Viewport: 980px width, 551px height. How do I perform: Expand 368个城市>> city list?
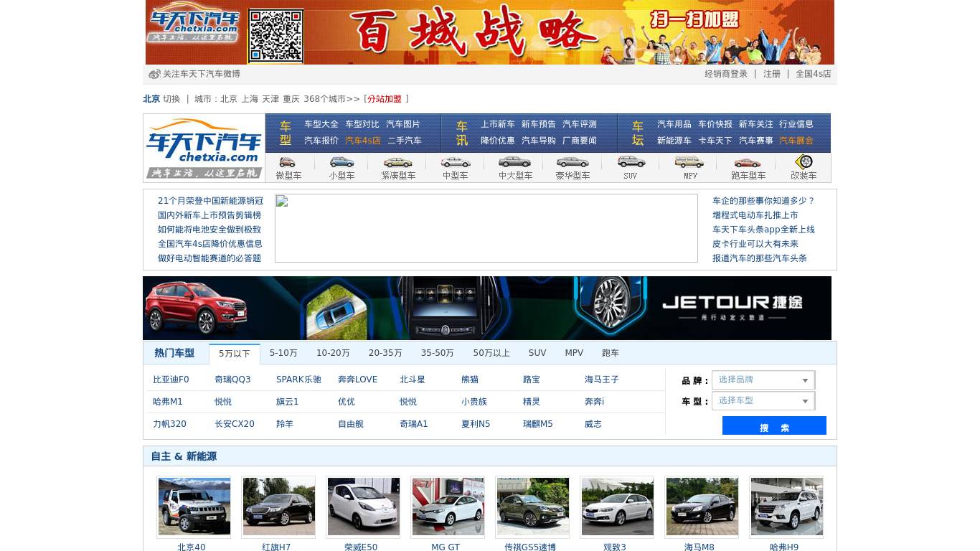coord(332,99)
